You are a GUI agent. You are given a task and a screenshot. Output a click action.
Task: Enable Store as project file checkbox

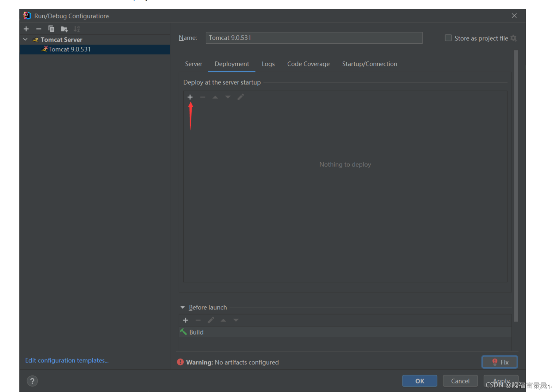[448, 38]
